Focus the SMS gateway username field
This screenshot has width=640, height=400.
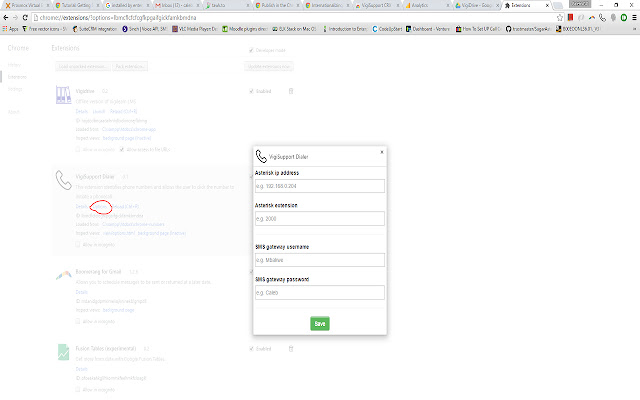click(x=320, y=260)
